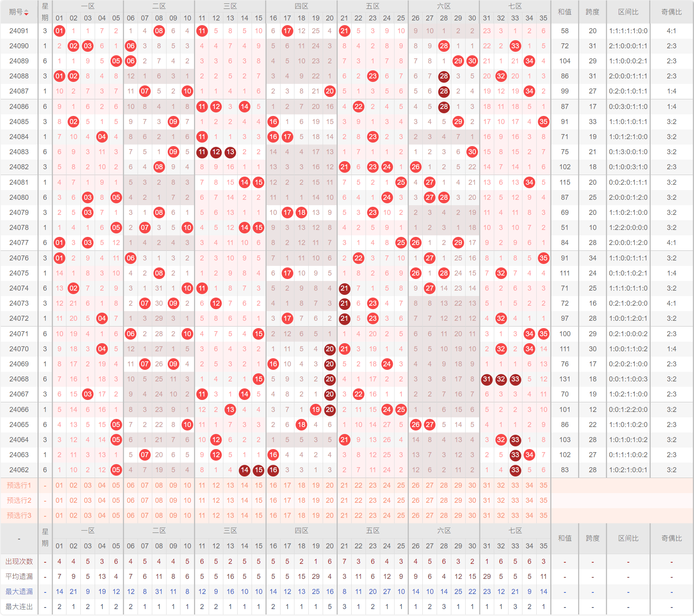Click the 四区 zone header at the top
Screen dimensions: 694x616
[x=301, y=6]
